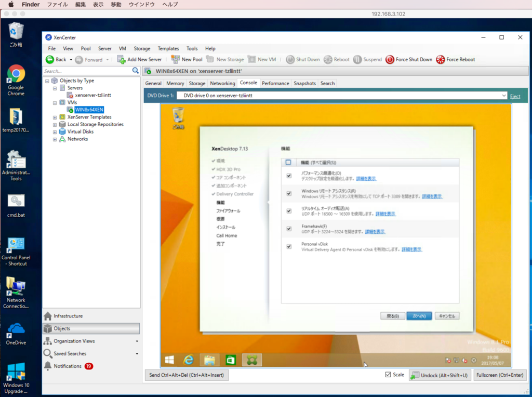Click the Suspend pause icon
The width and height of the screenshot is (532, 397).
357,60
